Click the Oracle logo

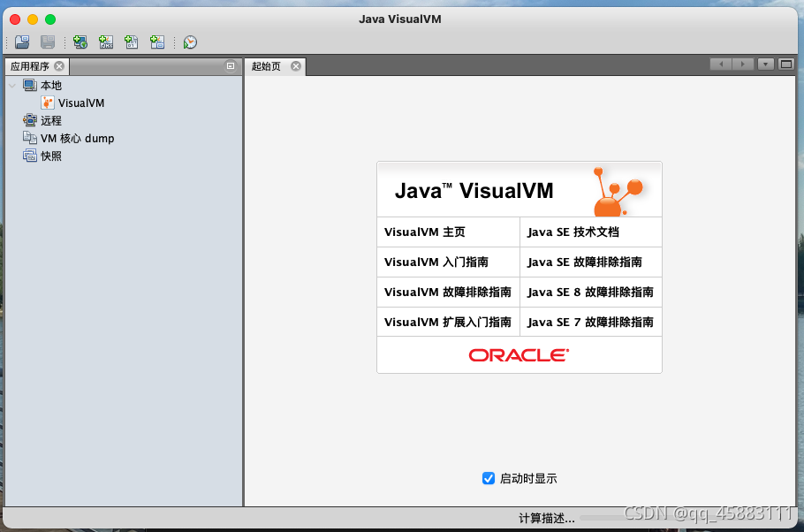[x=519, y=355]
